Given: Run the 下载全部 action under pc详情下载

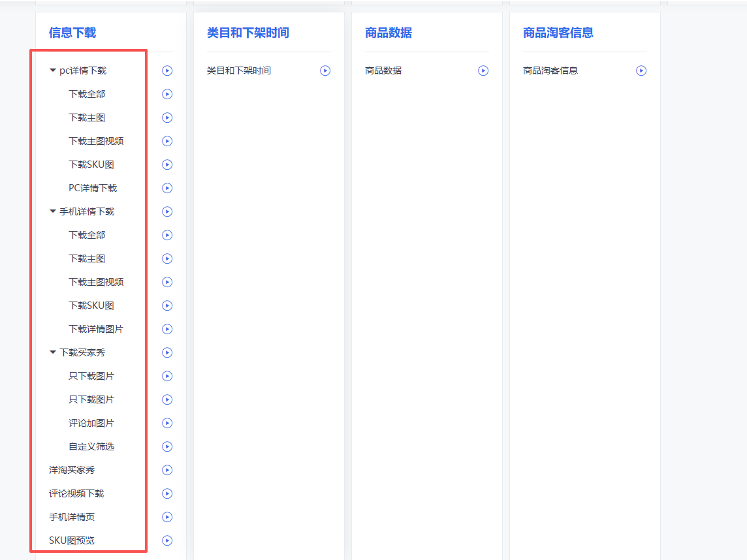Looking at the screenshot, I should (x=167, y=94).
